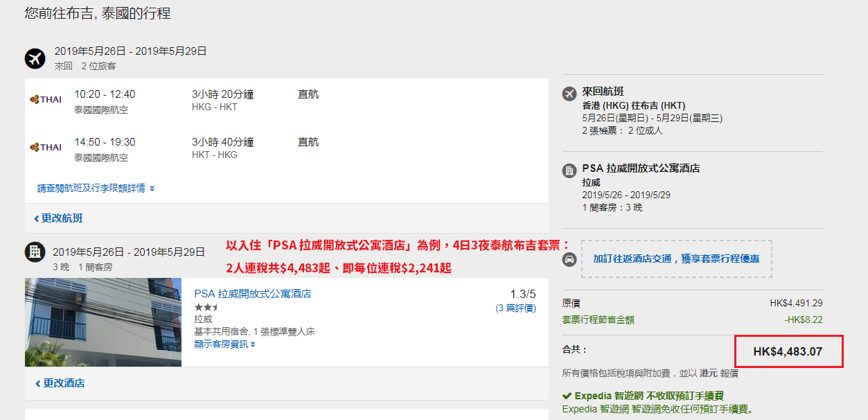The height and width of the screenshot is (420, 868).
Task: Click the green checkmark beside the Expedia no-fee notice
Action: [567, 396]
